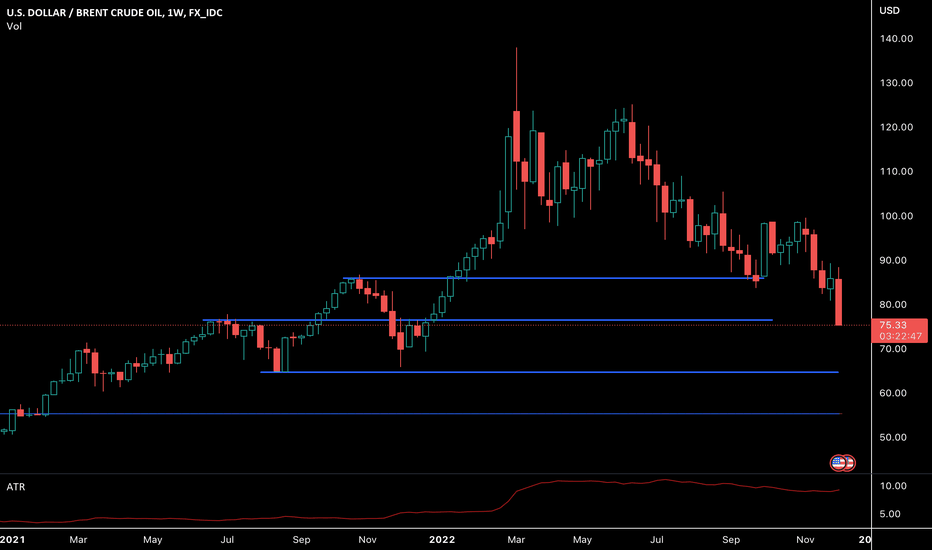Screen dimensions: 932x550
Task: Click the ATR indicator label
Action: click(x=15, y=487)
